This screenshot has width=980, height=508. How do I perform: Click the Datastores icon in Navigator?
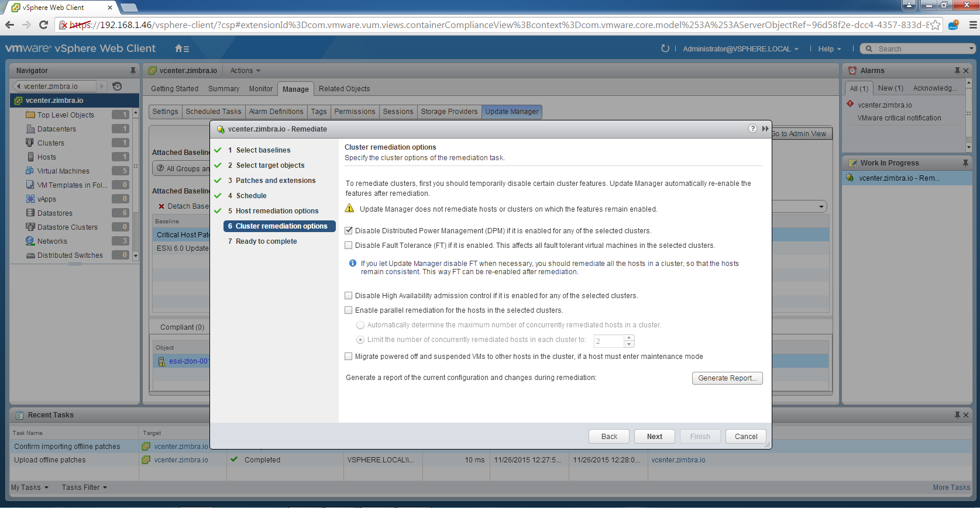(x=30, y=213)
